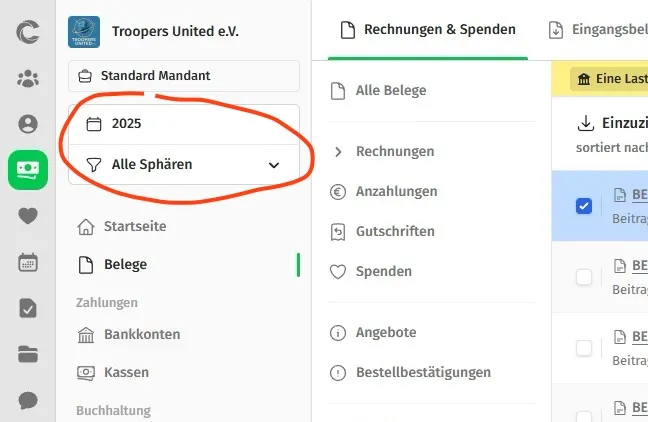
Task: Click the tasks checkmark icon in sidebar
Action: (28, 308)
